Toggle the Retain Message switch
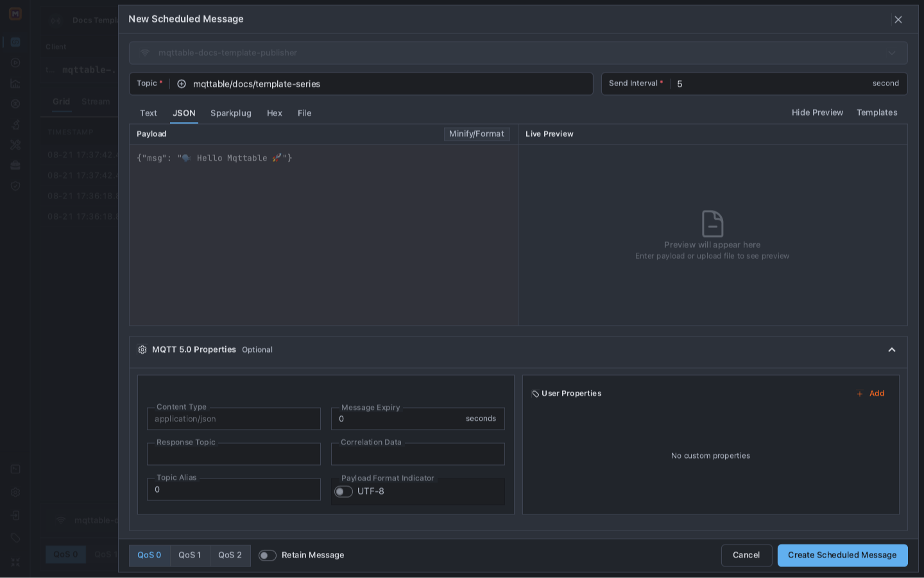924x578 pixels. coord(268,556)
